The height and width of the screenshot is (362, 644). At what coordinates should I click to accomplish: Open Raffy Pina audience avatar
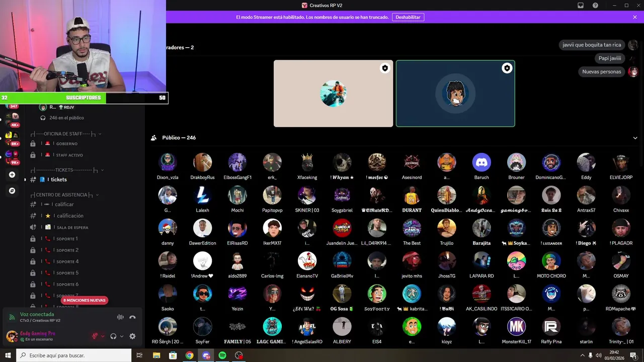[x=551, y=326]
